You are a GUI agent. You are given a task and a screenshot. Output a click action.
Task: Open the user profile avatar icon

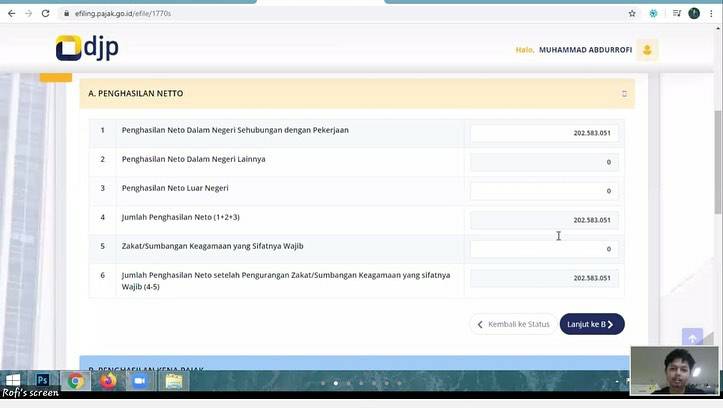pyautogui.click(x=647, y=49)
